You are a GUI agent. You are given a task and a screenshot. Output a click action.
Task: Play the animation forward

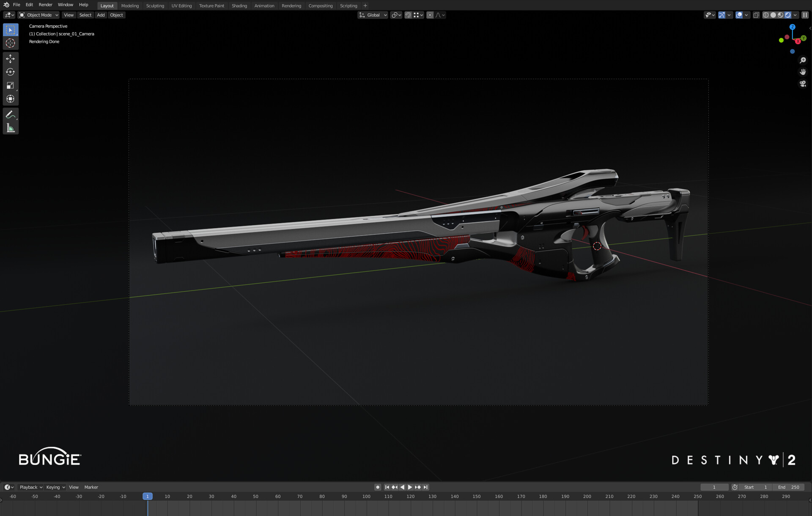point(410,487)
